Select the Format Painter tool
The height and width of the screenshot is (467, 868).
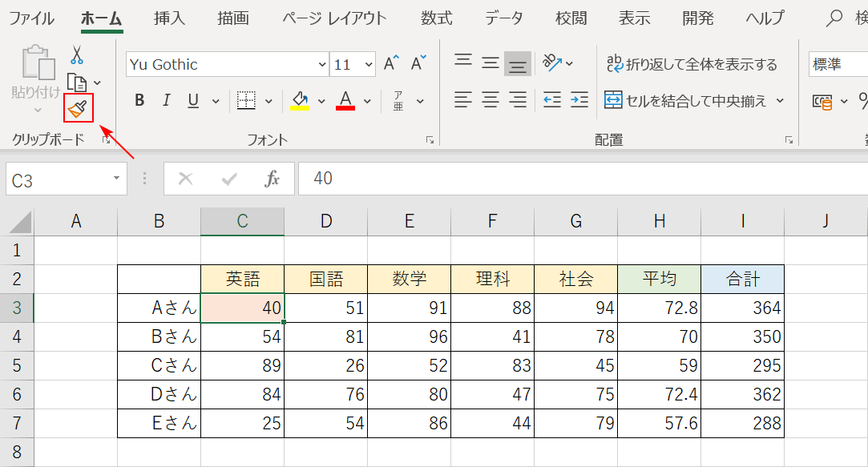[x=77, y=107]
